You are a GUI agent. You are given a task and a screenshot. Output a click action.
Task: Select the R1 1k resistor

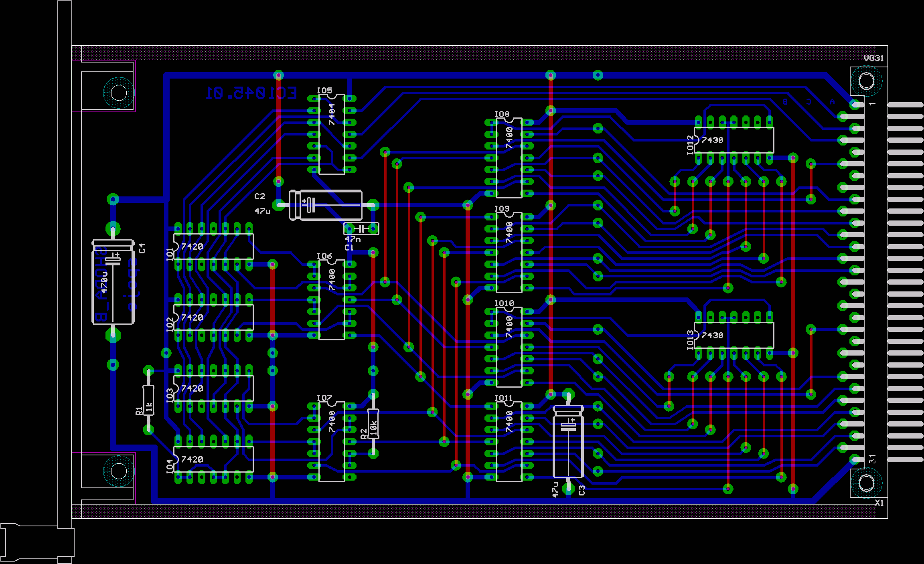148,400
